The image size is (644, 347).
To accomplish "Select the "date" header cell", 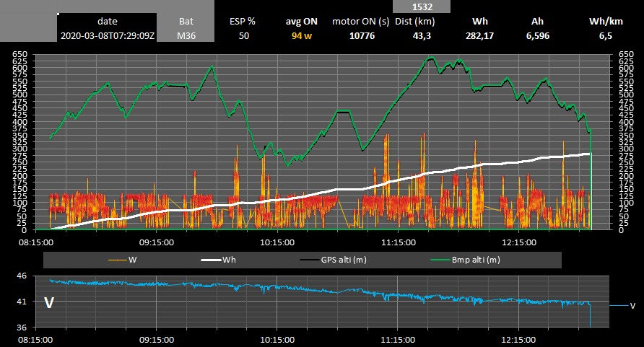I will (107, 22).
